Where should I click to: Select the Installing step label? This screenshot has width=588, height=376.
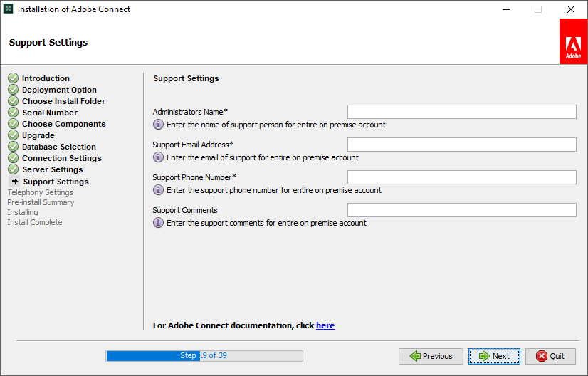click(x=23, y=212)
